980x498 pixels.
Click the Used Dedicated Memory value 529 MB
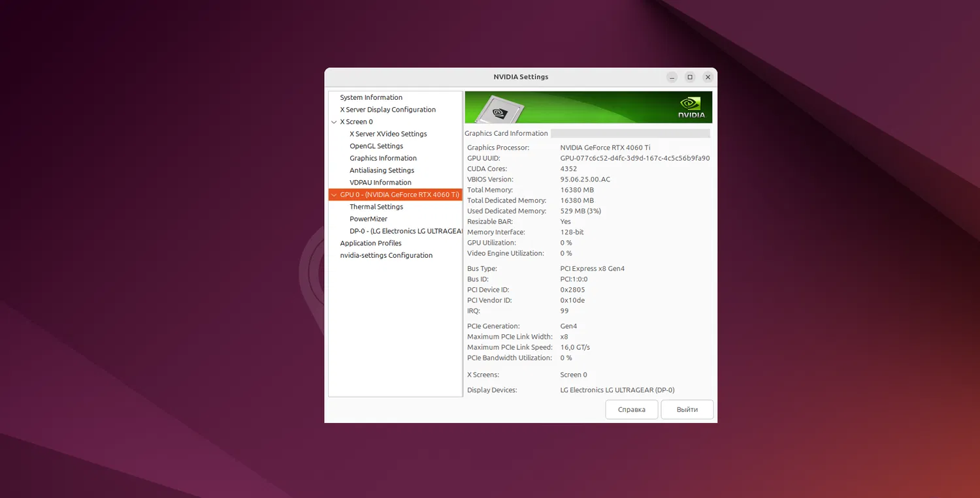[x=581, y=211]
